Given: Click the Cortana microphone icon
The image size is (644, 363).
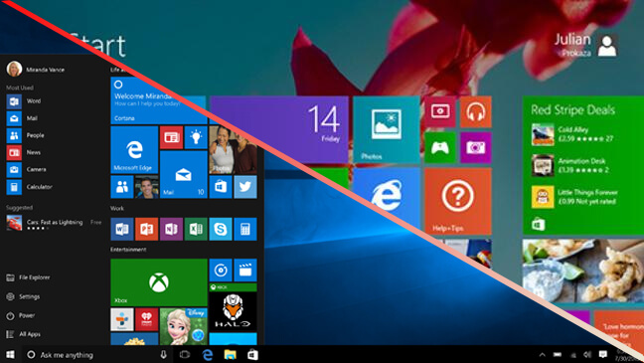Looking at the screenshot, I should pos(163,354).
